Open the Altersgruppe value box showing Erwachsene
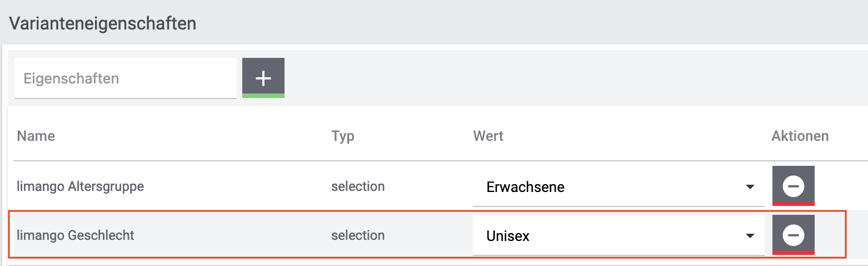 click(x=611, y=187)
